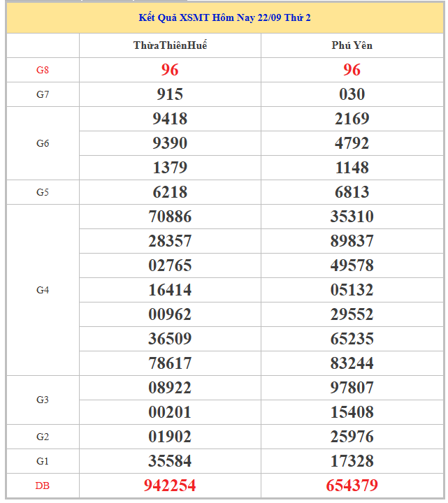Click the G4 row label
The width and height of the screenshot is (448, 503).
(x=43, y=290)
